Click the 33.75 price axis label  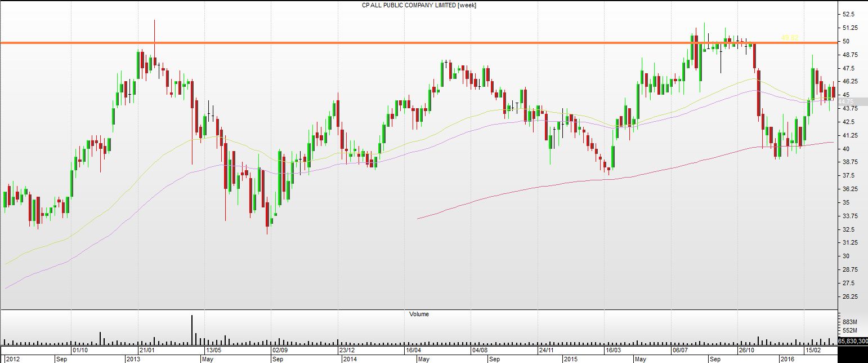(850, 216)
